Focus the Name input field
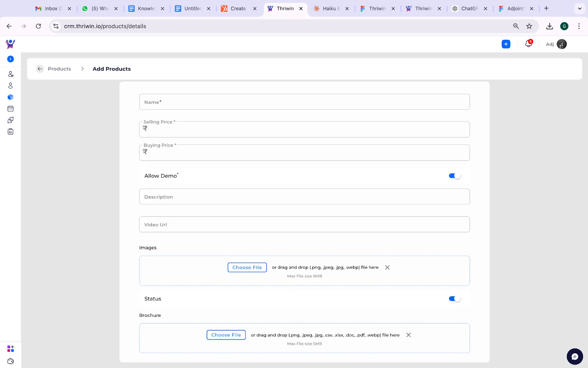The width and height of the screenshot is (588, 368). pos(305,102)
